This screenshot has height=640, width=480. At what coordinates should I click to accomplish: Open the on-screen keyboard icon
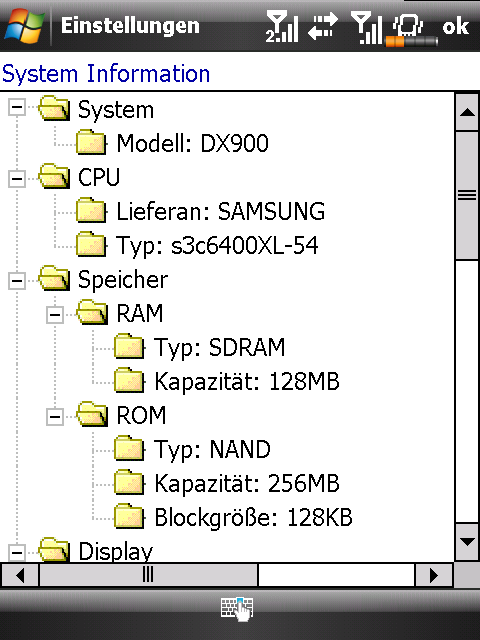(237, 610)
